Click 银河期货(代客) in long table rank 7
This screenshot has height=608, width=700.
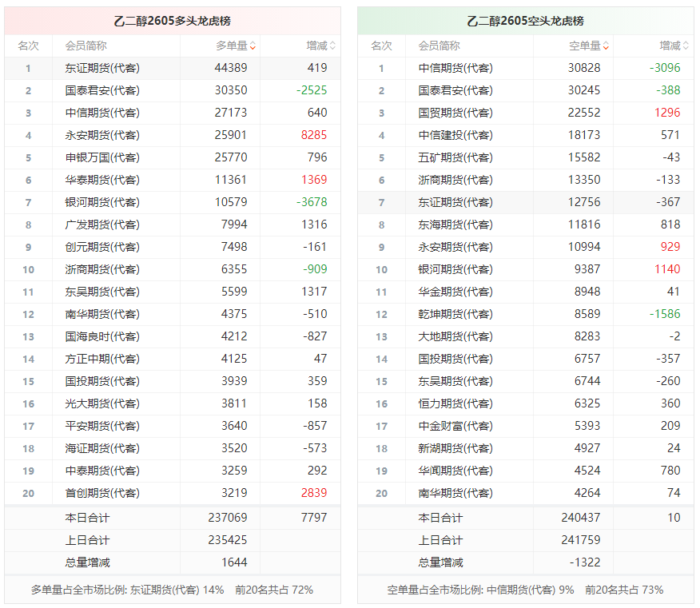point(102,202)
